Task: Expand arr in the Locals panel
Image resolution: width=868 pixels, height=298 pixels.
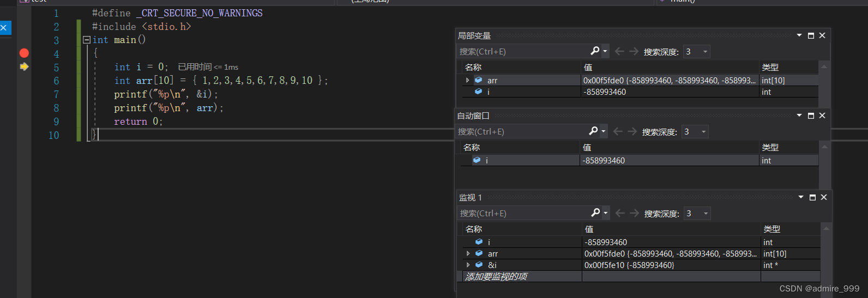Action: [467, 80]
